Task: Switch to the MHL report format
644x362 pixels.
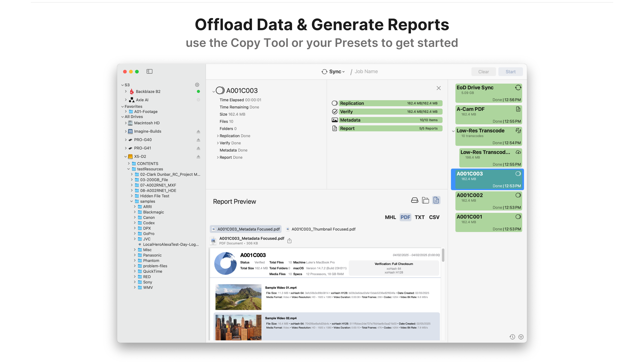Action: (x=390, y=217)
